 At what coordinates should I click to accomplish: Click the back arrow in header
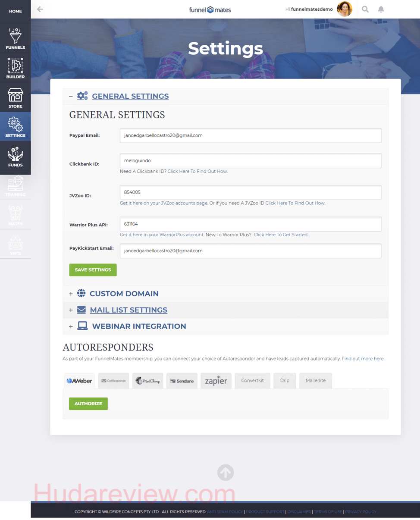click(x=40, y=9)
